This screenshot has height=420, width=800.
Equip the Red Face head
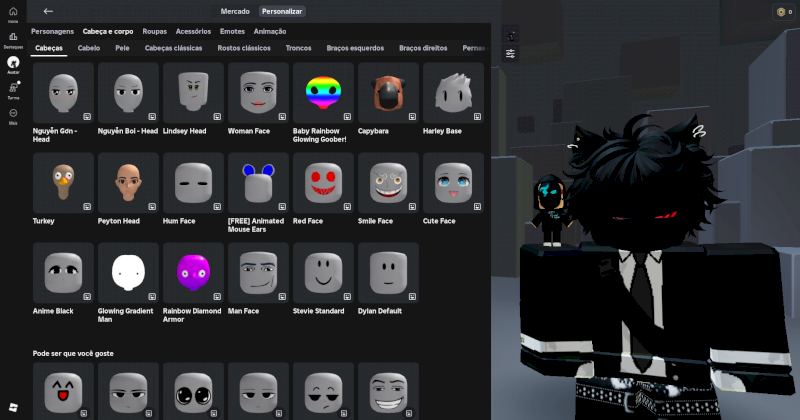[x=323, y=183]
